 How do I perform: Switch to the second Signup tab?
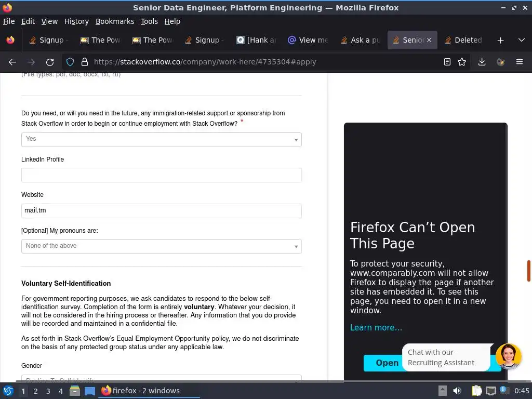click(x=204, y=40)
